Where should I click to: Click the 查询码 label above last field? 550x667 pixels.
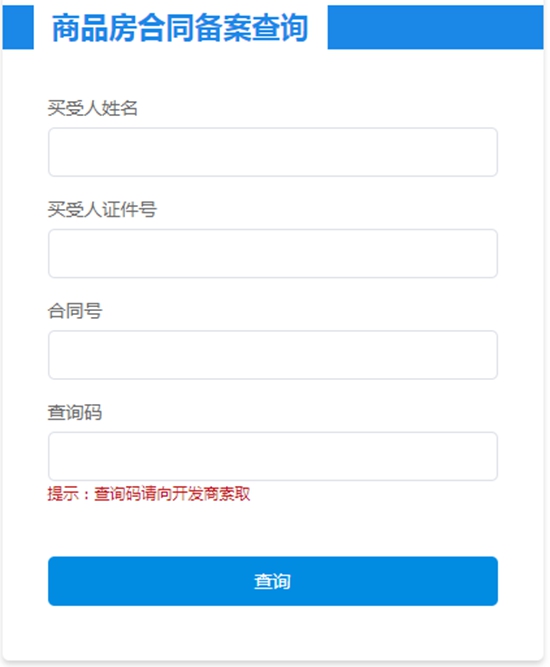[x=74, y=412]
